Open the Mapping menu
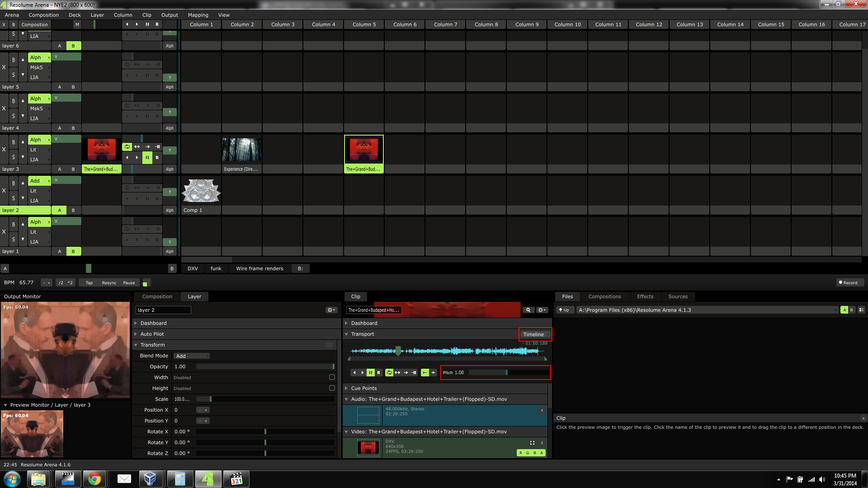 198,15
